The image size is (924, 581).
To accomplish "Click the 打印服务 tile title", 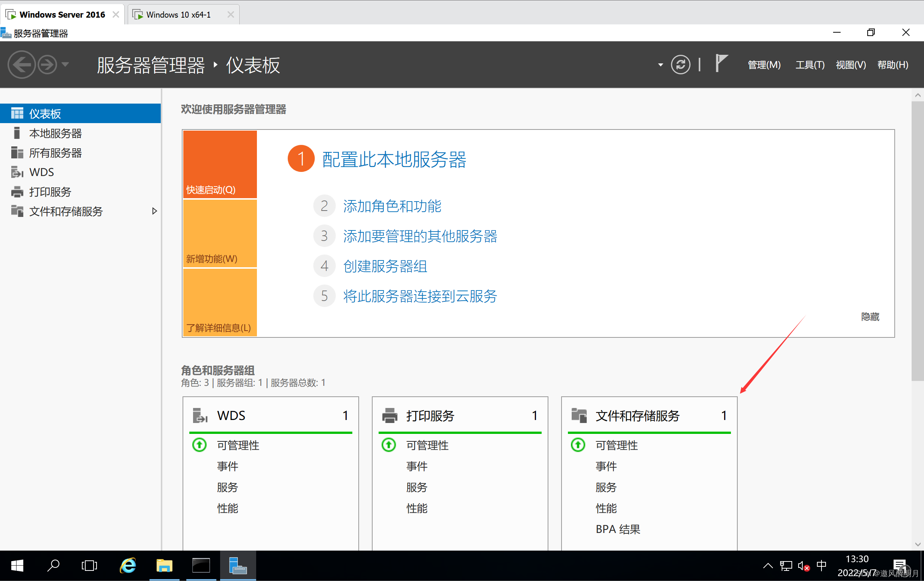I will 430,416.
